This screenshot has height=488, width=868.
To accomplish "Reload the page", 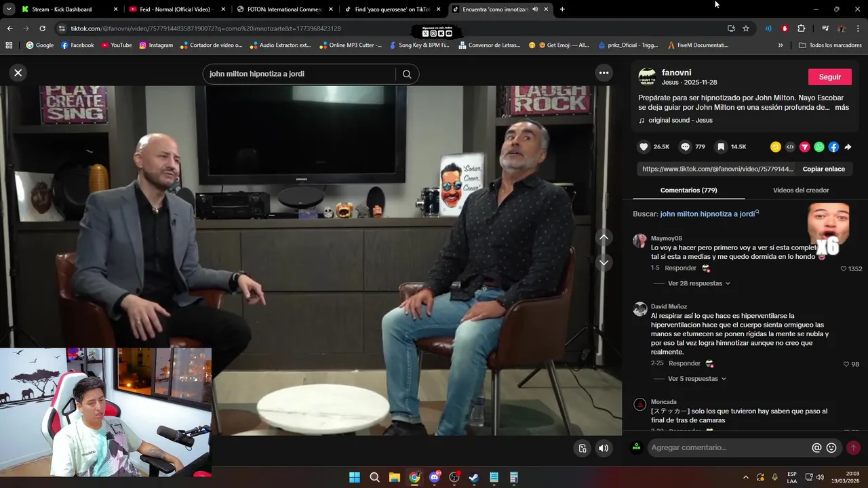I will click(42, 28).
